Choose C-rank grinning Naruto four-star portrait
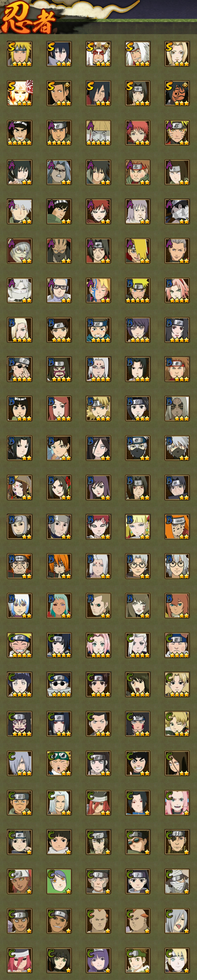This screenshot has width=197, height=980. pyautogui.click(x=20, y=645)
